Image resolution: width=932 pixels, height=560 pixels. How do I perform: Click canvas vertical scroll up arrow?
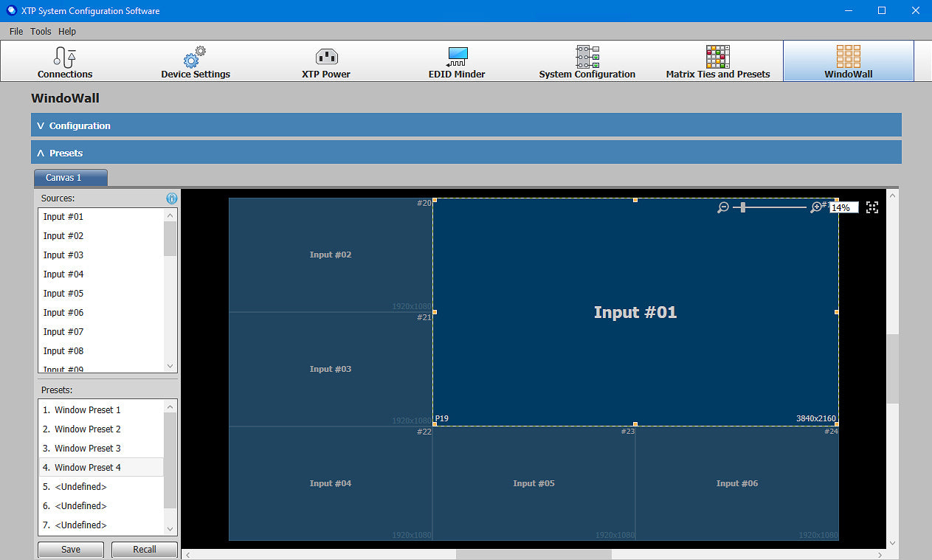(x=893, y=196)
